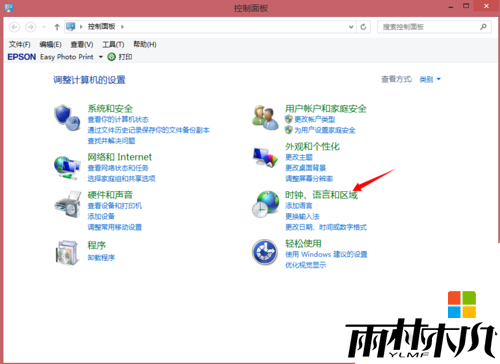Viewport: 500px width, 364px height.
Task: Open the 类别 view-by dropdown
Action: click(x=430, y=79)
